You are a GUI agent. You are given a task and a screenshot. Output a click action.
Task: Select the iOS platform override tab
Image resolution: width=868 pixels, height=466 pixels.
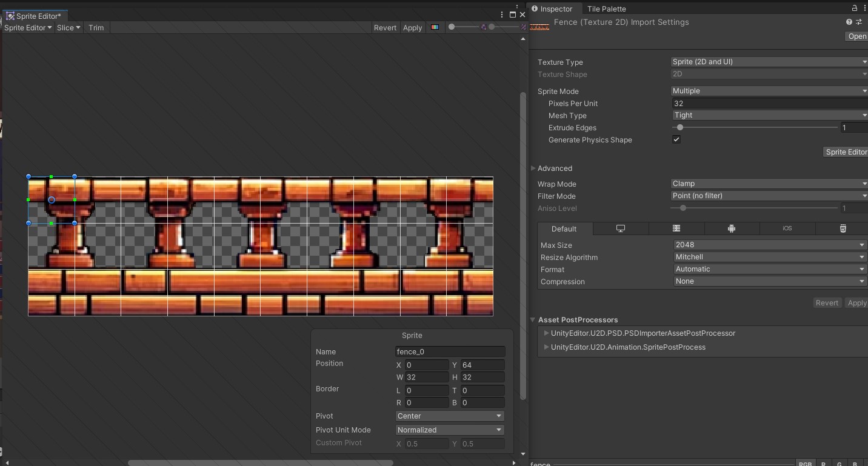coord(787,228)
